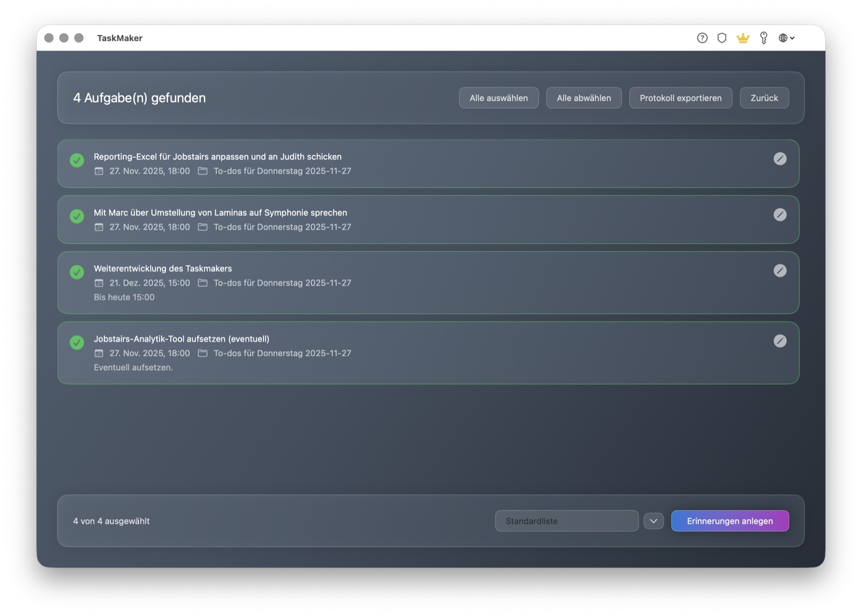Expand the language dropdown chevron beside the globe
The width and height of the screenshot is (862, 616).
[x=792, y=38]
